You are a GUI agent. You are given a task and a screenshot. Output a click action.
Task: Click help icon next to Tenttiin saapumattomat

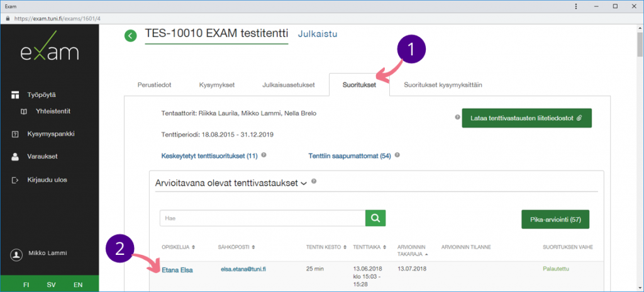click(x=396, y=155)
